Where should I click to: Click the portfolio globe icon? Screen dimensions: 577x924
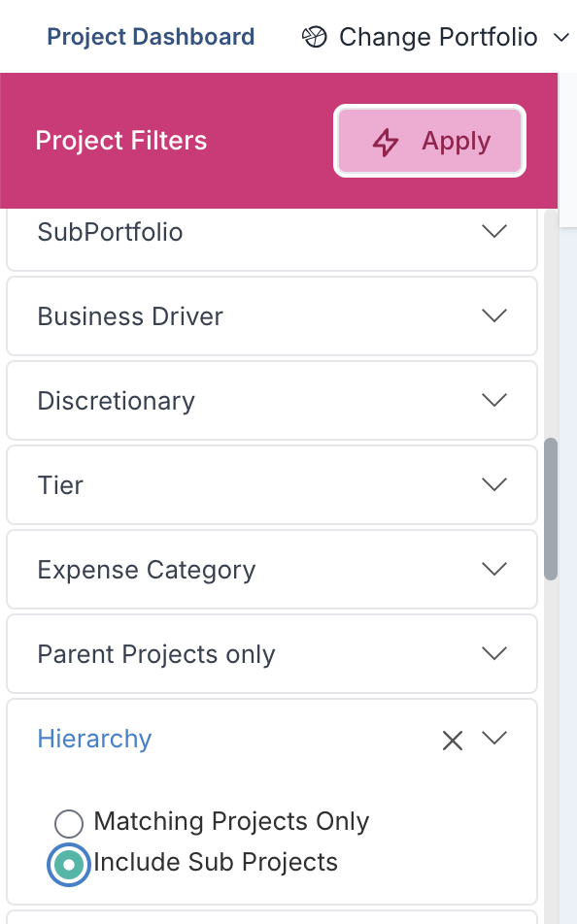click(x=314, y=37)
